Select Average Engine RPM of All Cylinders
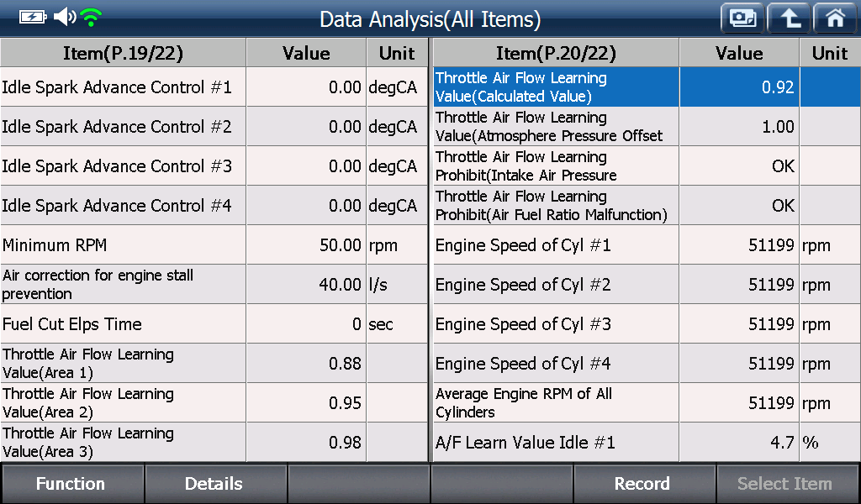Image resolution: width=861 pixels, height=504 pixels. pos(647,403)
